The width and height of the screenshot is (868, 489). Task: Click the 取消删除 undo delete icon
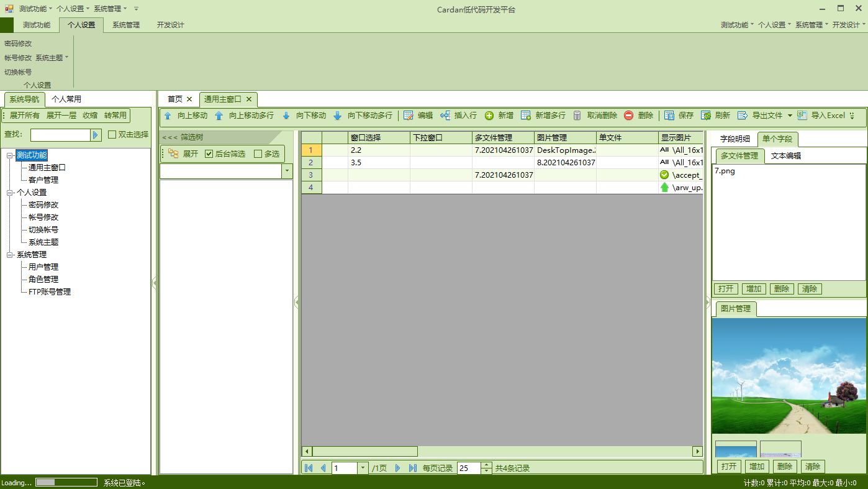point(577,116)
